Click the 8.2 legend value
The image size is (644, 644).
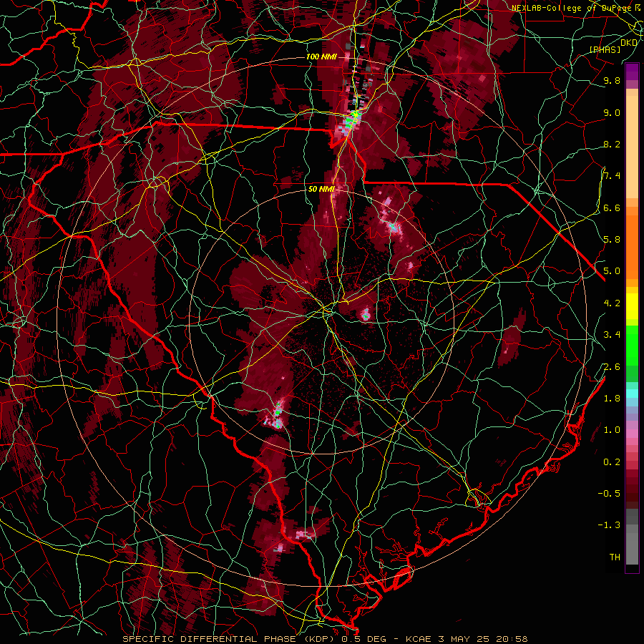612,144
